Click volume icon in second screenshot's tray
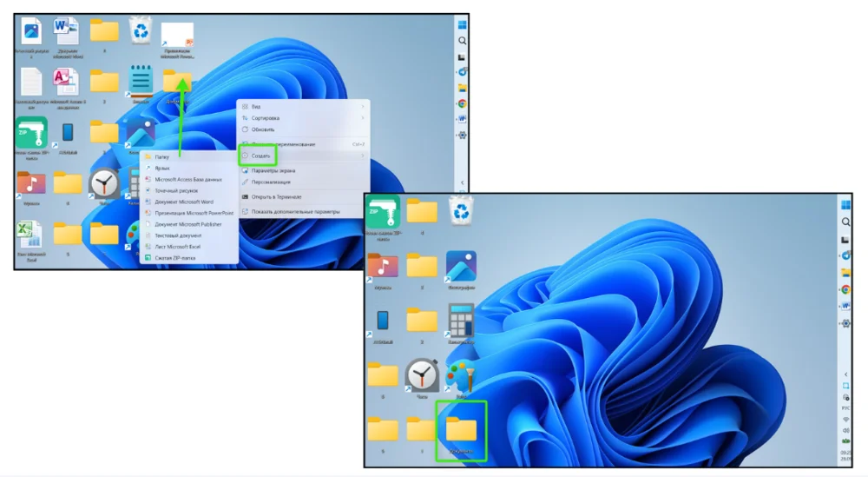 [x=845, y=430]
